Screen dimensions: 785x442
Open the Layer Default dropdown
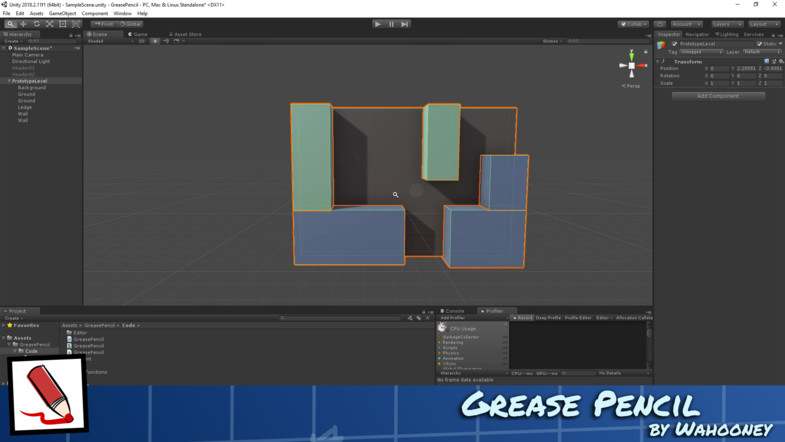click(761, 52)
